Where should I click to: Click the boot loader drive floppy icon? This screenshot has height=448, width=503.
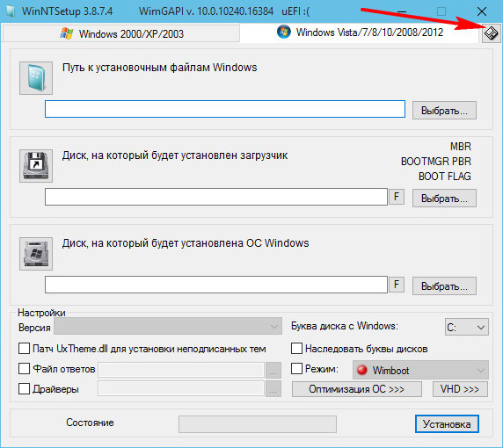pos(36,166)
